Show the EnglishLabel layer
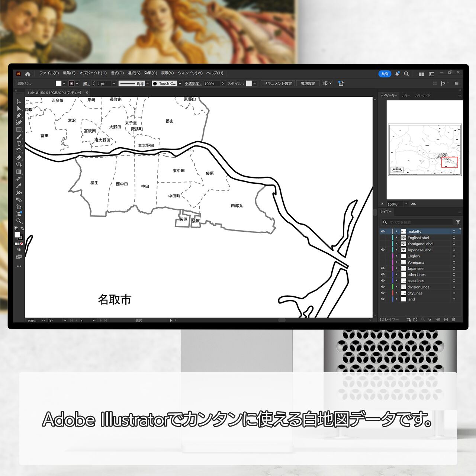 point(383,238)
